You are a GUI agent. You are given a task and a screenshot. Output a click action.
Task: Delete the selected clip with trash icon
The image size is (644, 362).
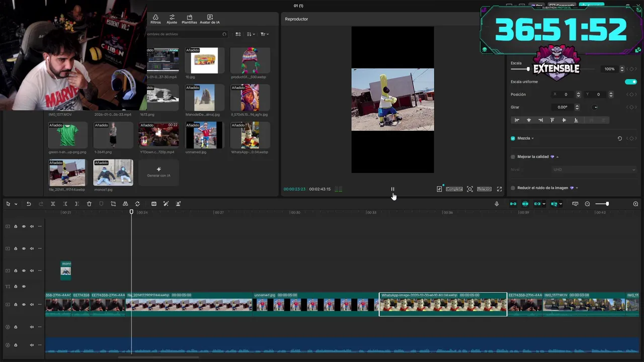coord(89,204)
